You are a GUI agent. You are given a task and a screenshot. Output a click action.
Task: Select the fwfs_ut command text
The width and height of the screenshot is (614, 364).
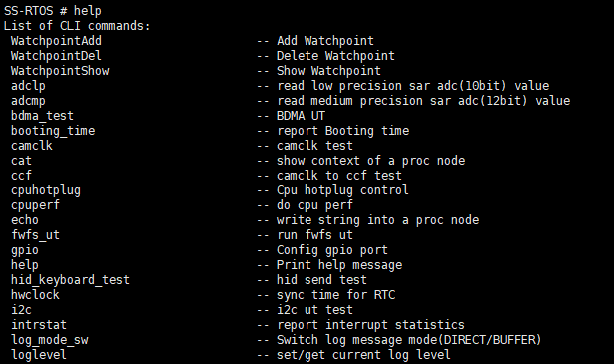point(35,235)
